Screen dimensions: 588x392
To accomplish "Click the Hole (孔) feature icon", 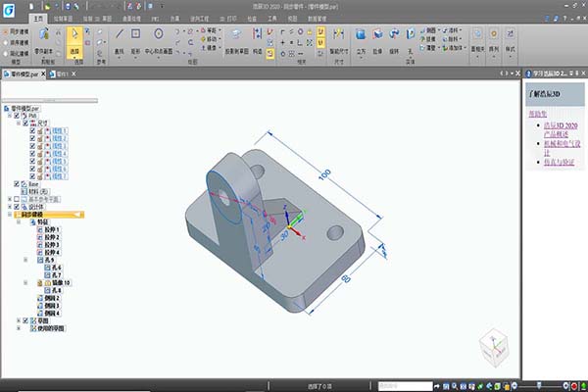I will 411,34.
